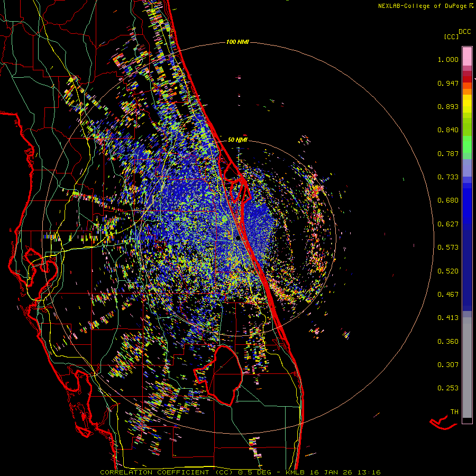This screenshot has width=476, height=476.
Task: Click the 0.893 value on the color scale
Action: (448, 106)
